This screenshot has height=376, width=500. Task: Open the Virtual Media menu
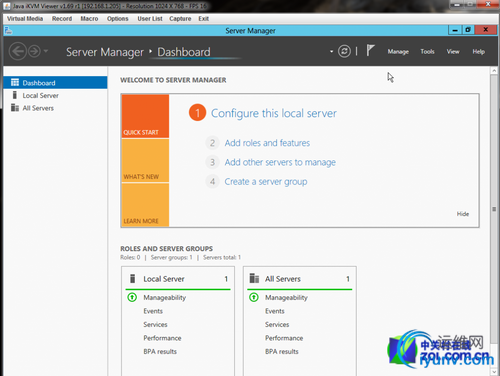pyautogui.click(x=25, y=19)
